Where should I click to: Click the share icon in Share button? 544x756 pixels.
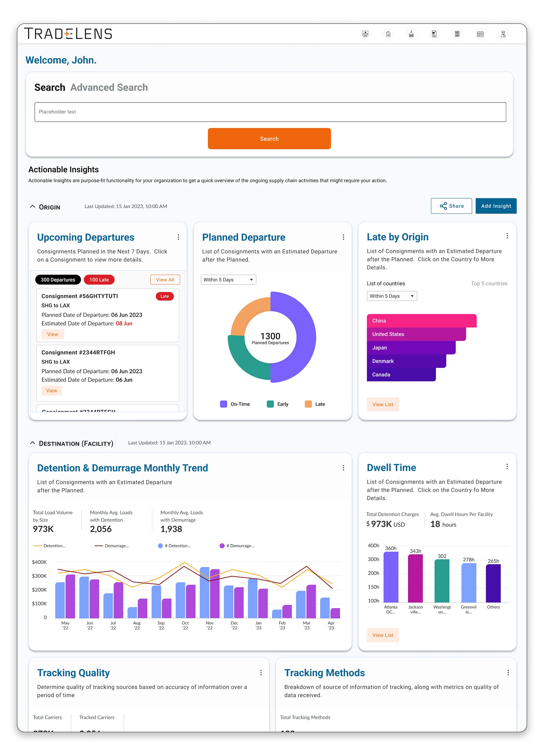pyautogui.click(x=443, y=206)
